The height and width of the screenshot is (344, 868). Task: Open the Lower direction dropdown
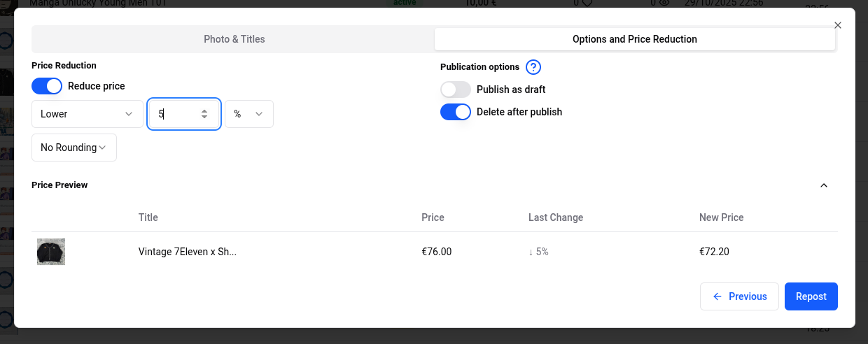click(x=87, y=114)
